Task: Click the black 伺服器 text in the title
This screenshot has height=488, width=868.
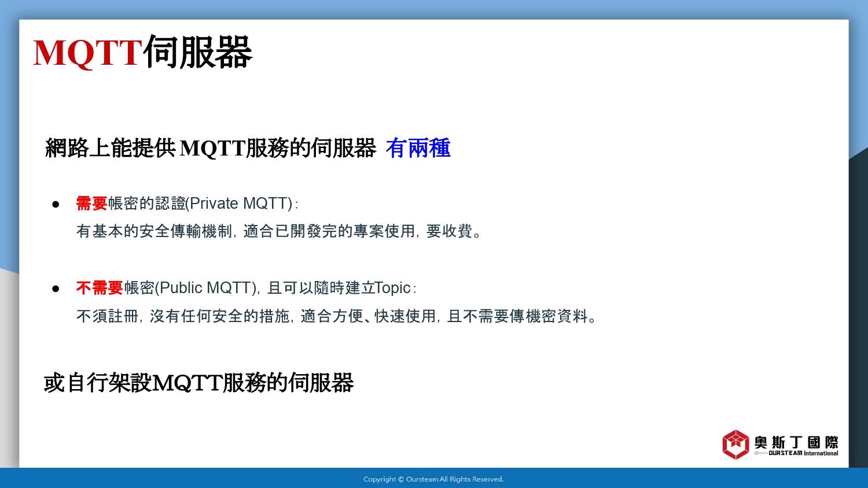Action: point(197,53)
